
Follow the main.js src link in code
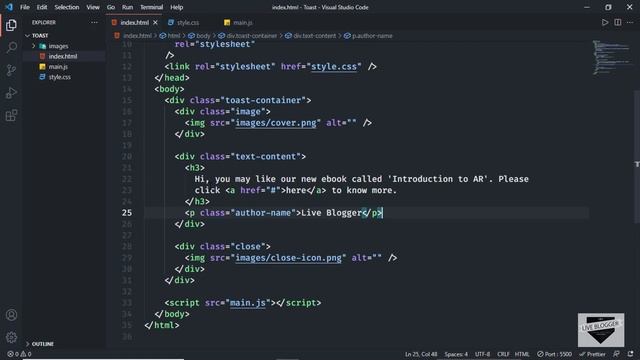pos(248,303)
